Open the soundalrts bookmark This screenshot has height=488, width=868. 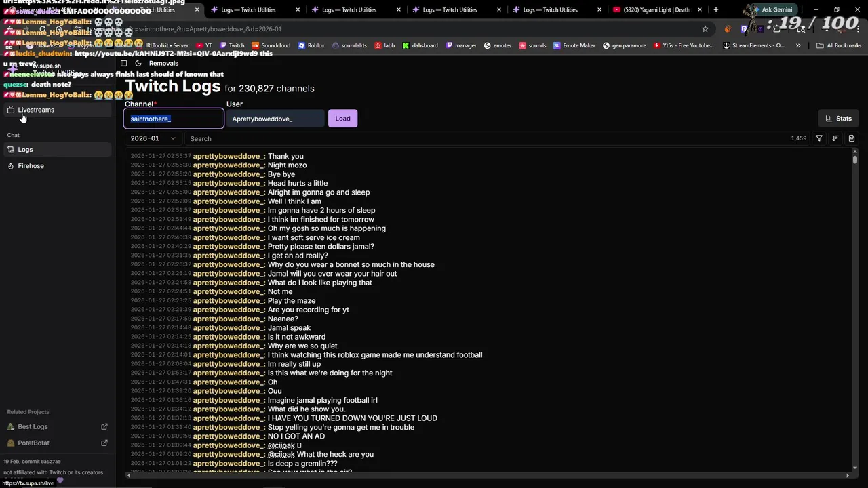click(x=349, y=45)
